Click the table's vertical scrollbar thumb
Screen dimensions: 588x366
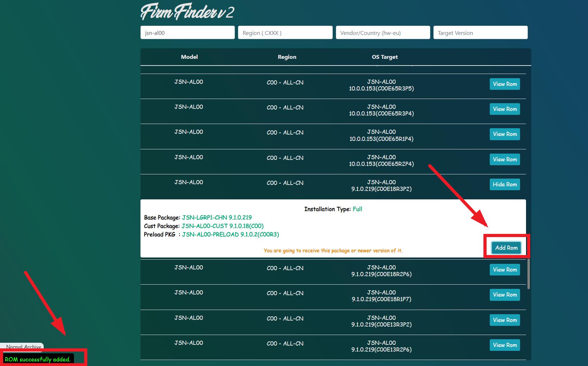528,274
